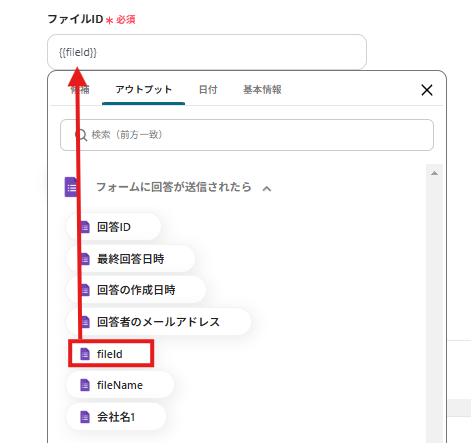Click the document icon on 最終回答日時 chip
The width and height of the screenshot is (471, 443).
pos(86,259)
